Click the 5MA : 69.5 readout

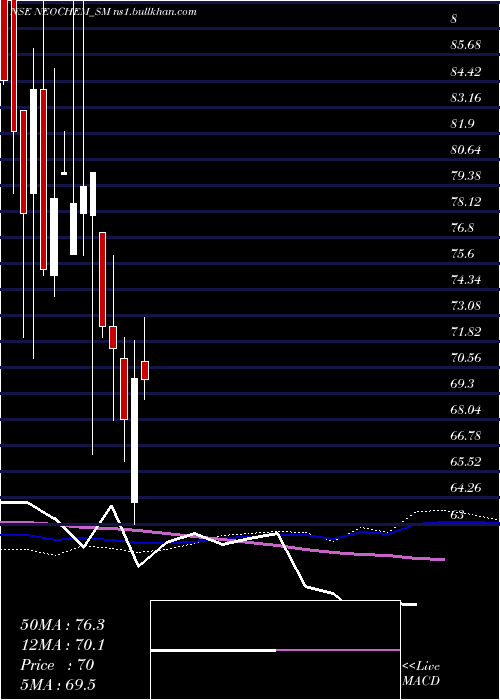59,685
